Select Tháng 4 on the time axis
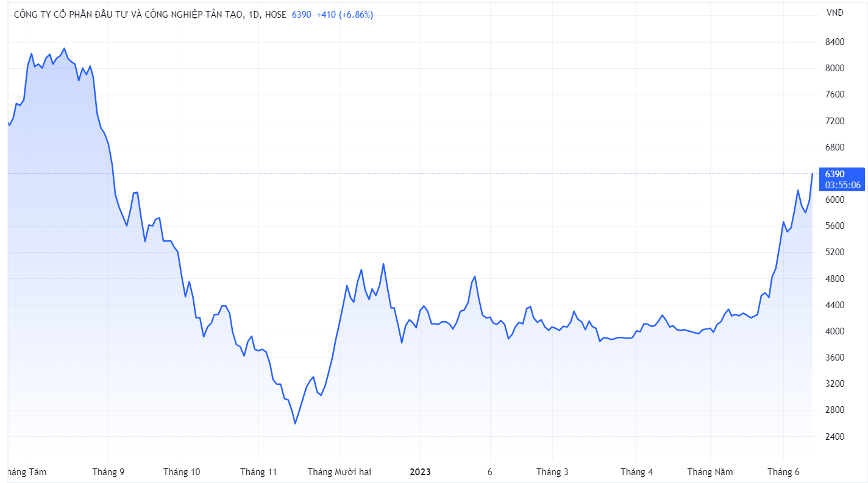Viewport: 868px width, 483px height. pyautogui.click(x=636, y=472)
